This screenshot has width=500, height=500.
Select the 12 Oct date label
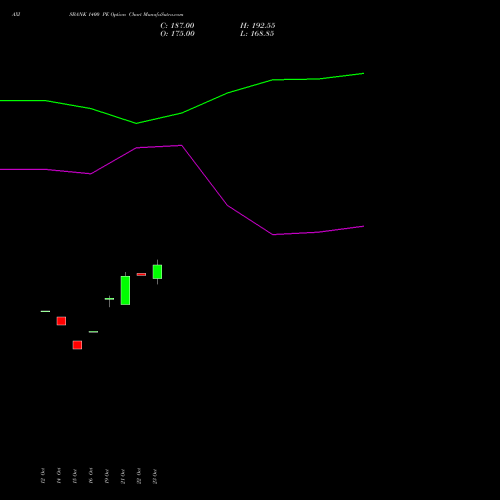coord(43,476)
